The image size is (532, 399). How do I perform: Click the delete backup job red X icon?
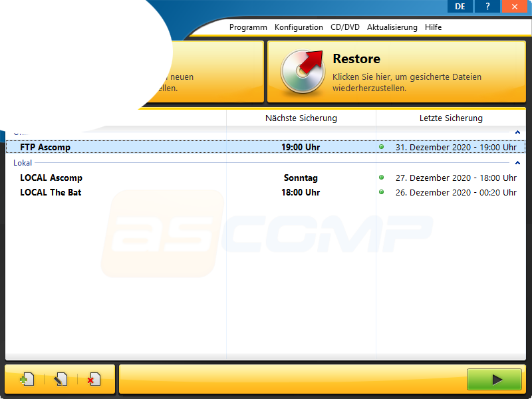point(94,380)
